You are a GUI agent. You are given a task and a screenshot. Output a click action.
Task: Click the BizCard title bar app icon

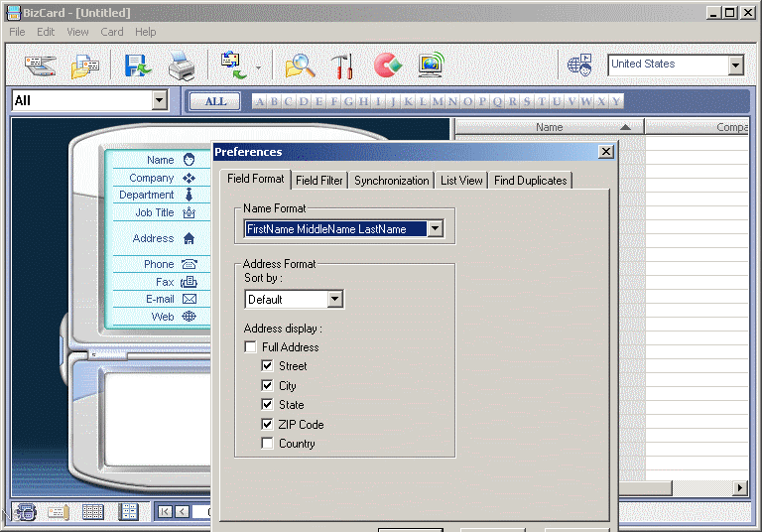[14, 13]
